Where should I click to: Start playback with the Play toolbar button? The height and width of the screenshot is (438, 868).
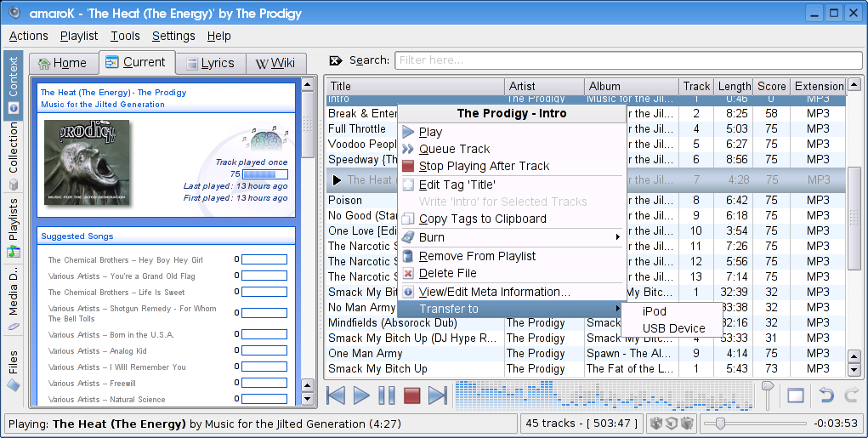click(x=361, y=395)
